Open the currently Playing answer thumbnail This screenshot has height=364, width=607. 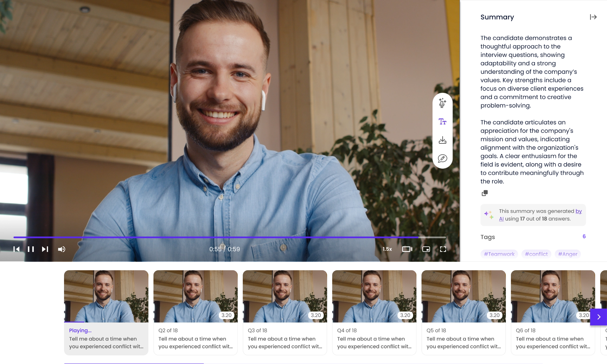click(x=106, y=296)
